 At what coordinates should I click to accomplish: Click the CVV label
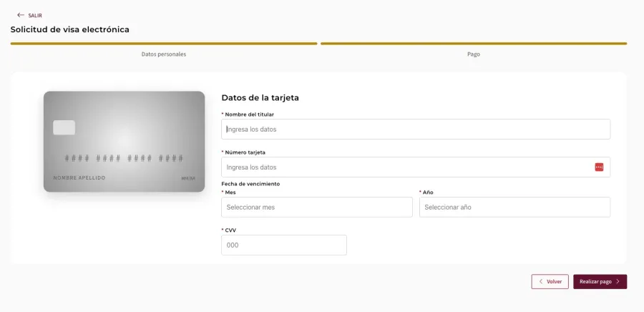click(230, 230)
